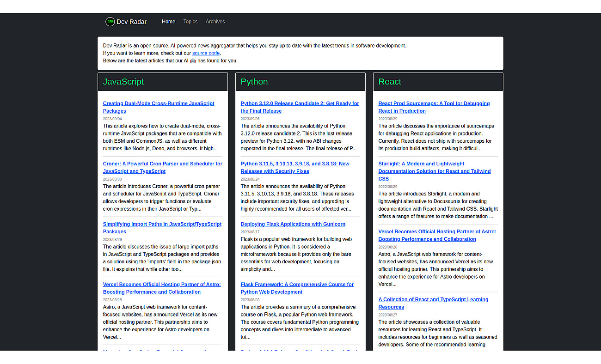Follow the source code link
This screenshot has height=364, width=601.
[206, 53]
